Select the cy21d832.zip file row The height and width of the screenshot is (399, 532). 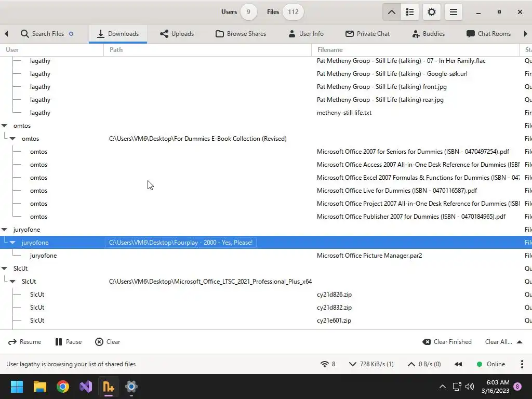pos(266,308)
